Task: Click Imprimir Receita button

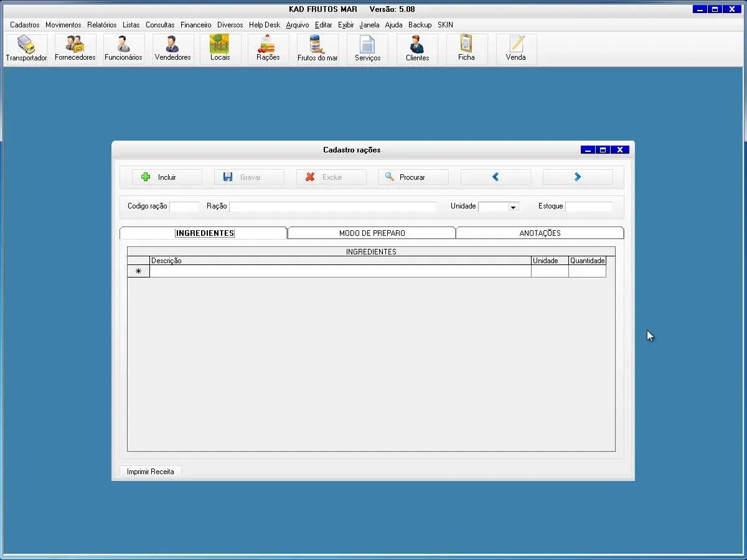Action: point(151,472)
